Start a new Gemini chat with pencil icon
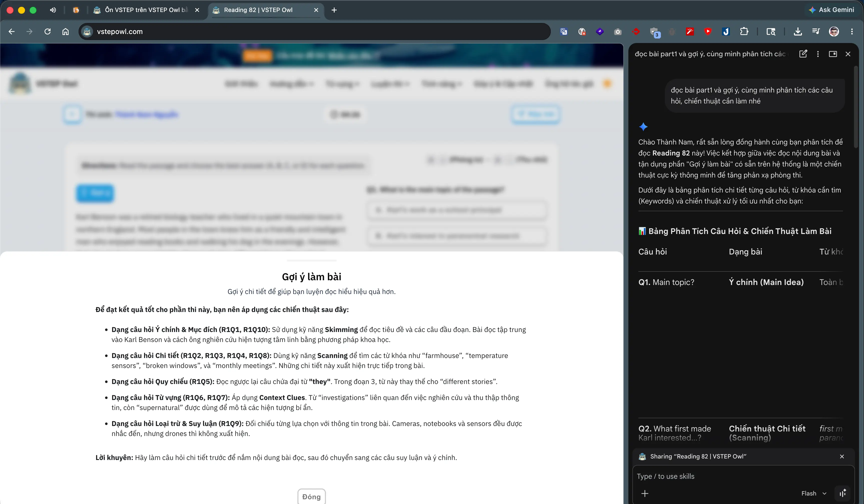The height and width of the screenshot is (504, 864). (x=803, y=54)
